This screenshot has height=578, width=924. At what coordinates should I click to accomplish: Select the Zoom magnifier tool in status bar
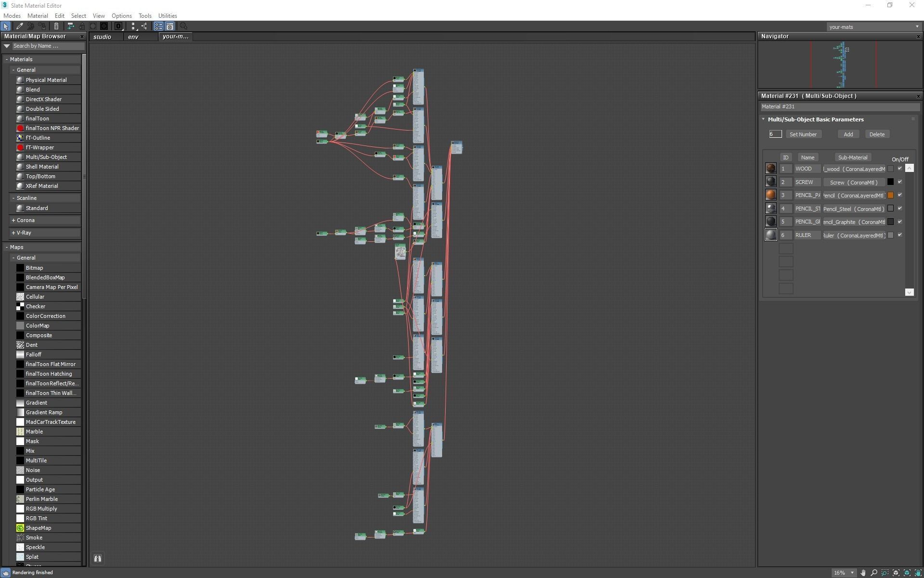point(874,573)
